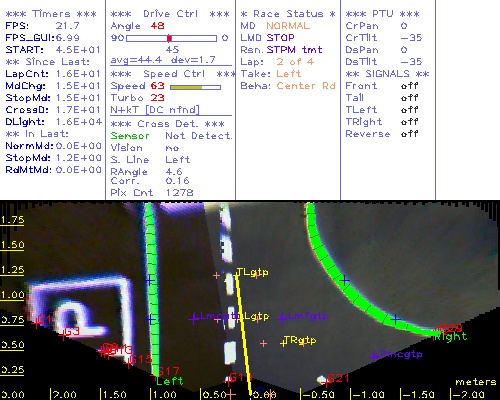Click the NORMAL mode value

(288, 26)
